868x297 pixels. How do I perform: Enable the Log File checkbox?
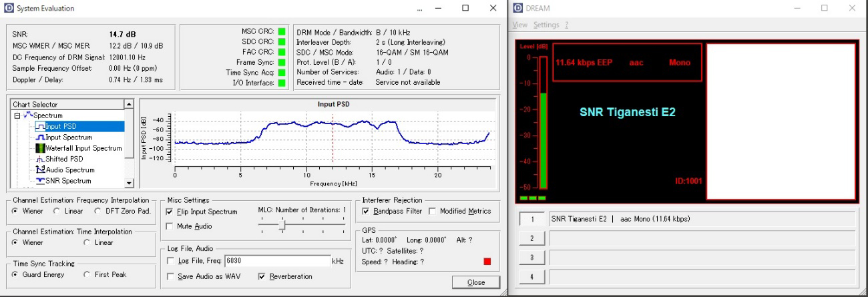170,260
